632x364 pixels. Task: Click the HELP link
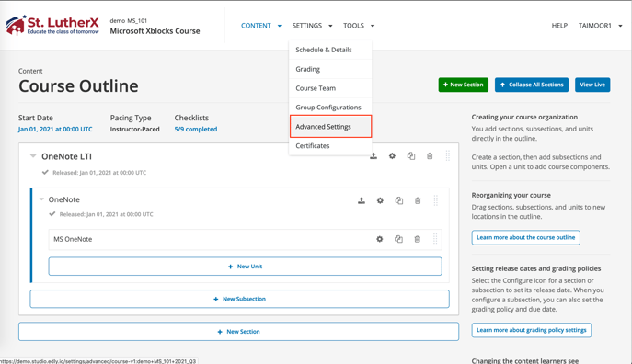coord(559,26)
